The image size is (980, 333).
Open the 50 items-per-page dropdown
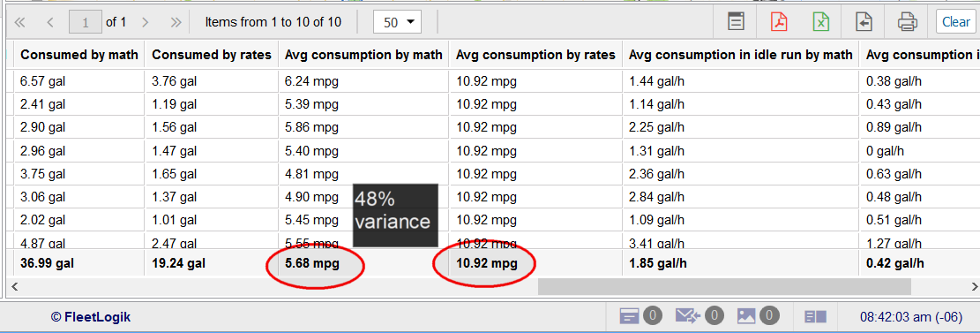[397, 22]
